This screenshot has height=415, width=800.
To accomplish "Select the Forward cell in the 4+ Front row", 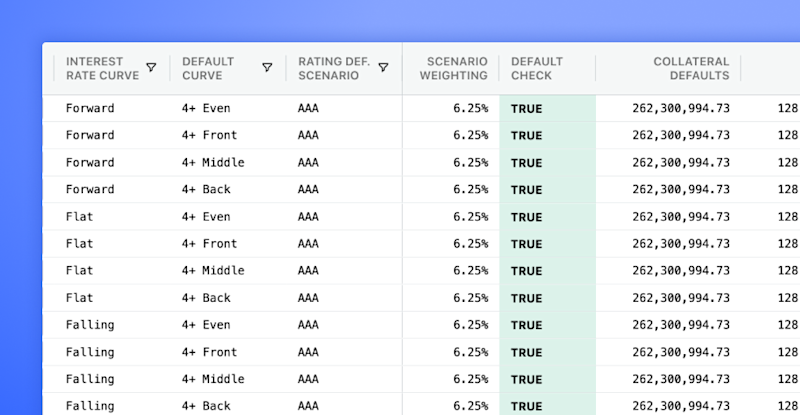I will click(x=90, y=135).
